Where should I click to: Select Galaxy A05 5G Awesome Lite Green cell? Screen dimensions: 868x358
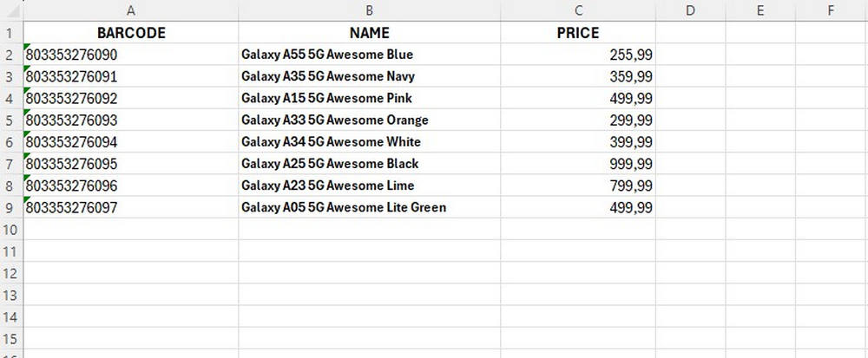(x=369, y=207)
